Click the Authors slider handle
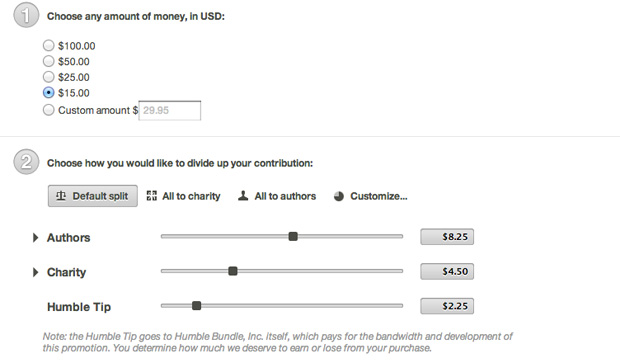This screenshot has width=620, height=363. (293, 236)
